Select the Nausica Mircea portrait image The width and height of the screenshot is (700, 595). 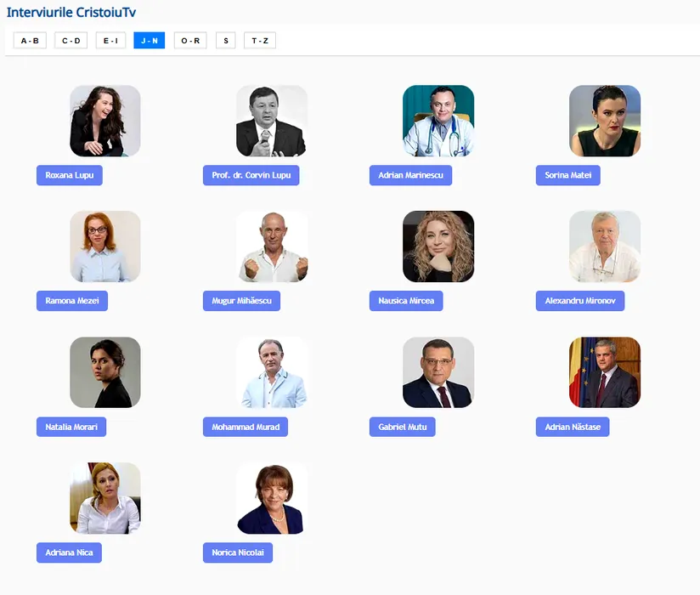(438, 246)
